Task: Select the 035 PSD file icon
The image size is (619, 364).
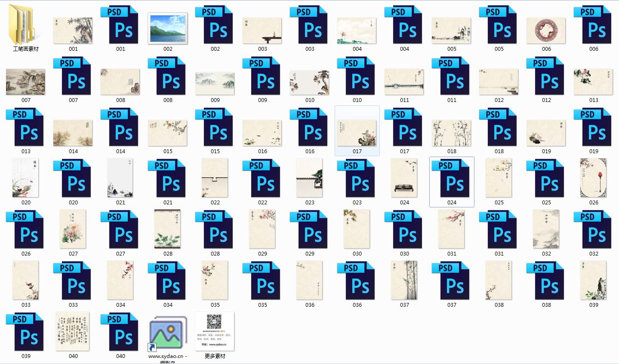Action: (262, 281)
